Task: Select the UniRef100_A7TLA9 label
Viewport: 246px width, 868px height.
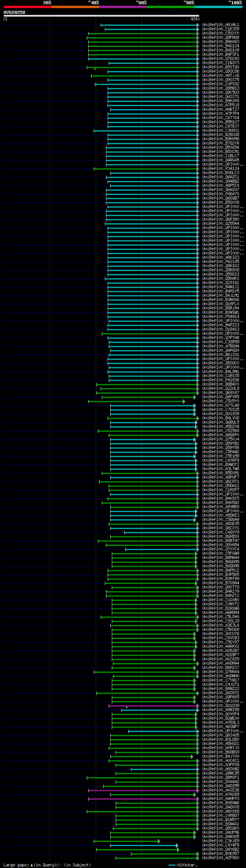Action: [x=221, y=405]
